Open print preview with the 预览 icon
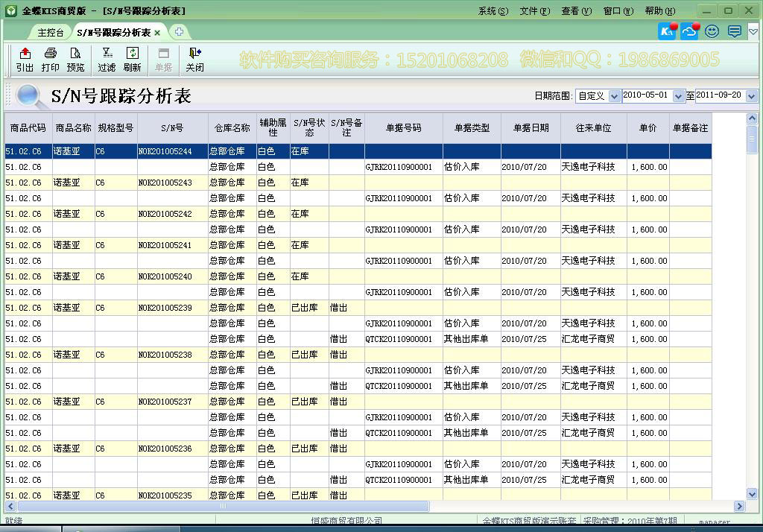 tap(77, 60)
